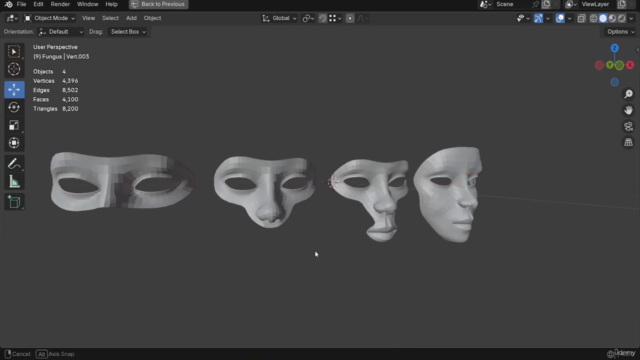
Task: Click the pin scene icon
Action: coord(536,4)
